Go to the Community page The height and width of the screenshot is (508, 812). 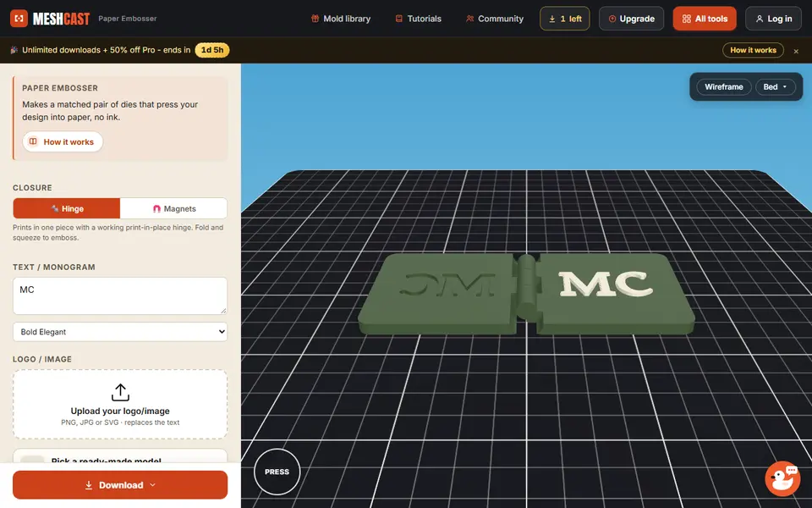[494, 19]
